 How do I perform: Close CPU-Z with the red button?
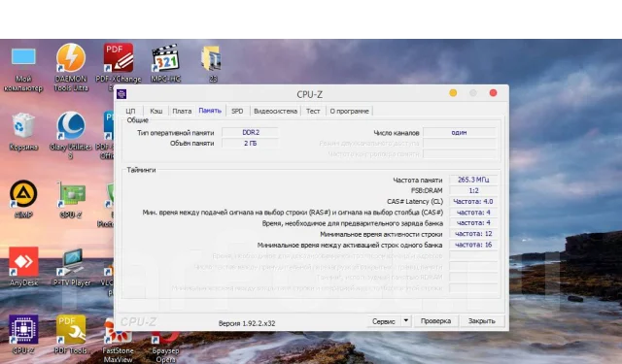(493, 92)
